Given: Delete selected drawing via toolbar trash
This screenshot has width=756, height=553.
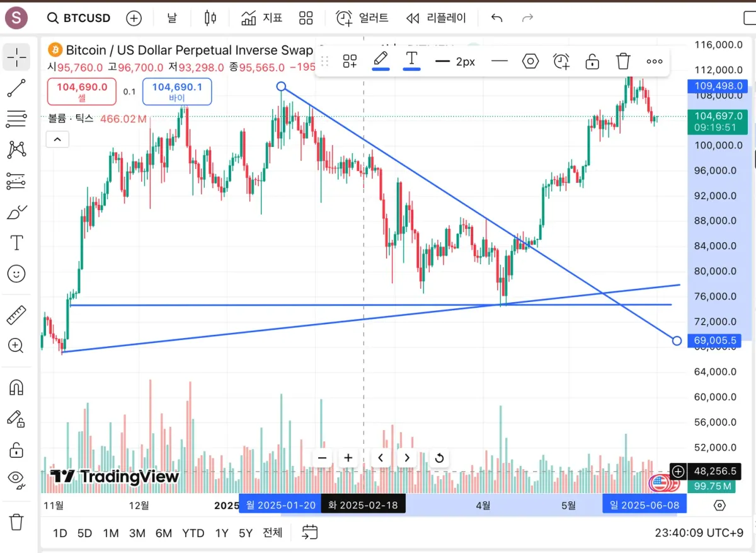Looking at the screenshot, I should (623, 61).
